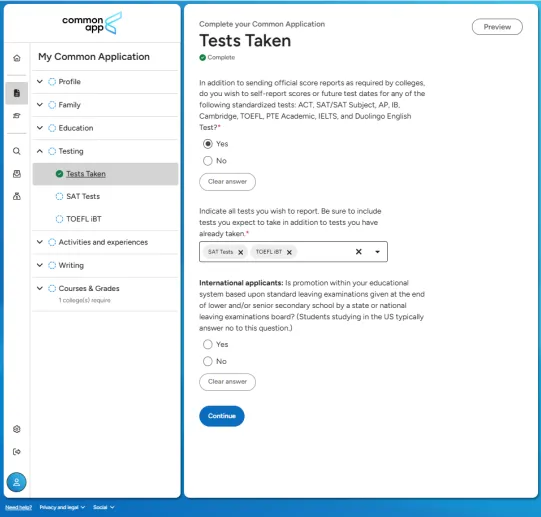Click the Preview button
The image size is (541, 517).
[497, 27]
